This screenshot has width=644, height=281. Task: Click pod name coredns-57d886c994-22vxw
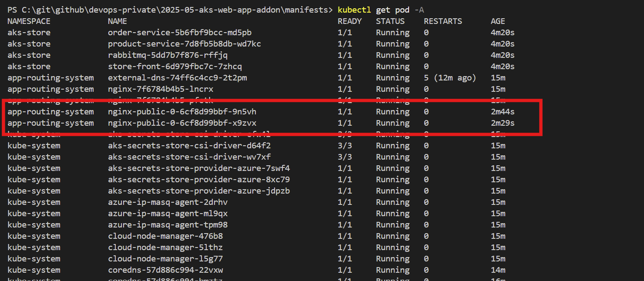pyautogui.click(x=165, y=270)
